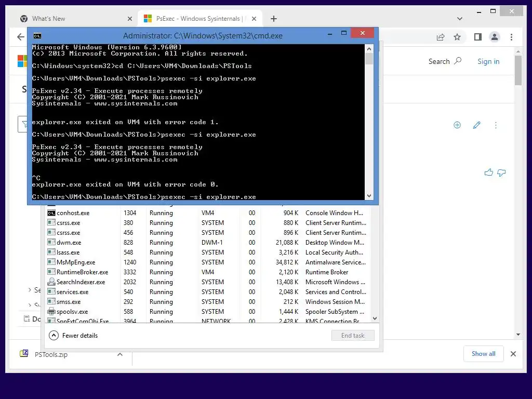532x399 pixels.
Task: Click the PSTools.zip download file icon
Action: (24, 353)
